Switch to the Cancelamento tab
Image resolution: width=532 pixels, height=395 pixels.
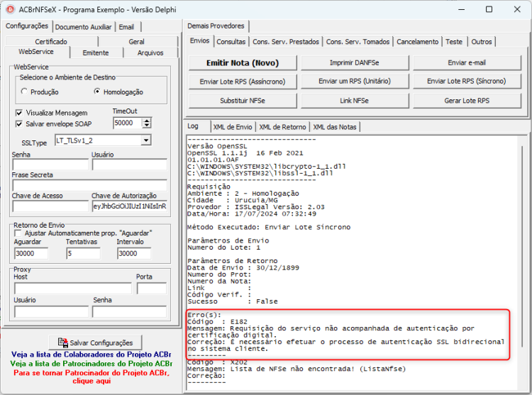(x=417, y=42)
